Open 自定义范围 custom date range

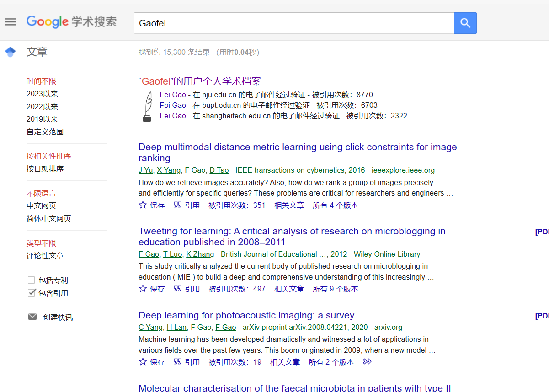pos(48,132)
